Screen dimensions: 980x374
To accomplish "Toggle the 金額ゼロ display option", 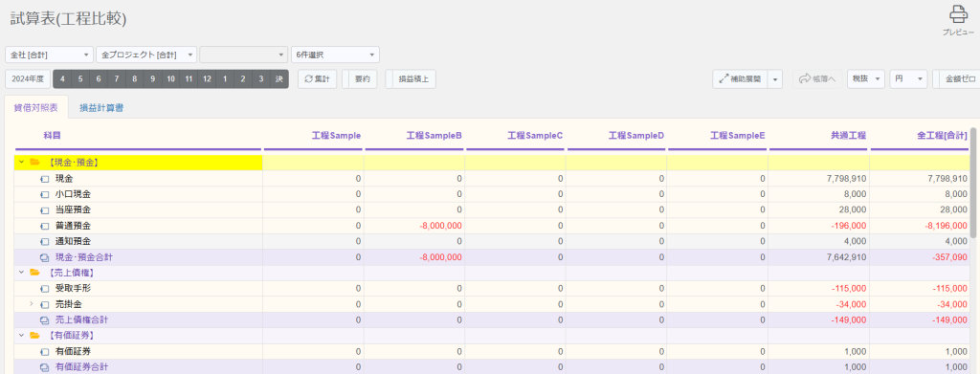I will coord(956,79).
